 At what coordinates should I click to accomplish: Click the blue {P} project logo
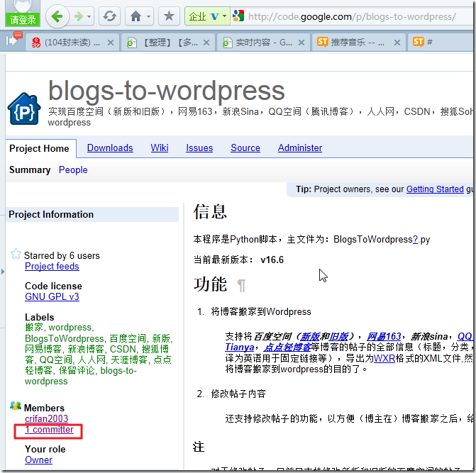click(x=24, y=108)
